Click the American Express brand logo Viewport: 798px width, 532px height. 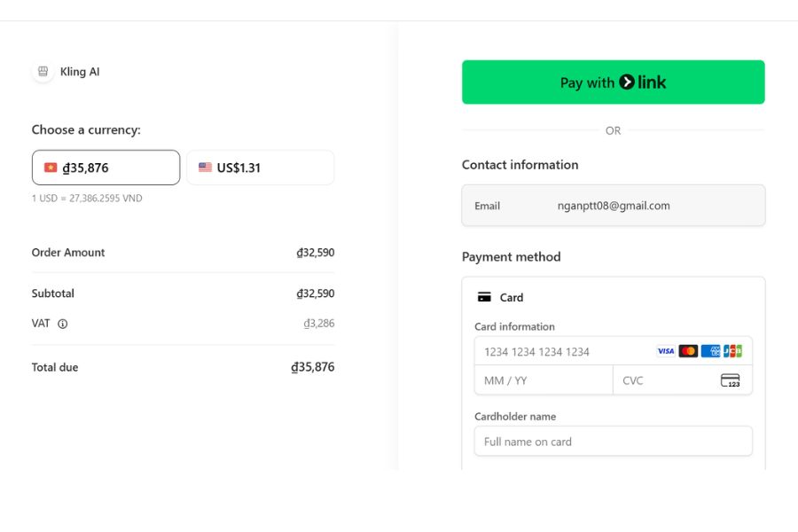[710, 351]
